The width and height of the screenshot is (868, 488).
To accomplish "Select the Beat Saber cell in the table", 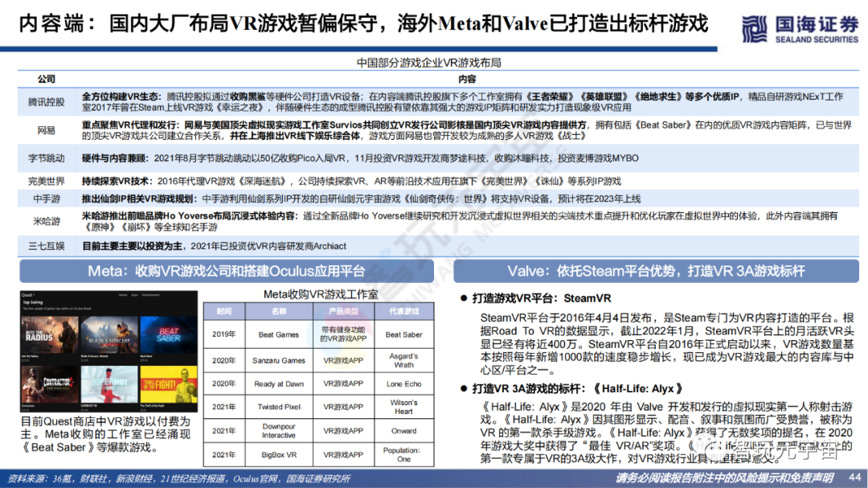I will click(403, 334).
